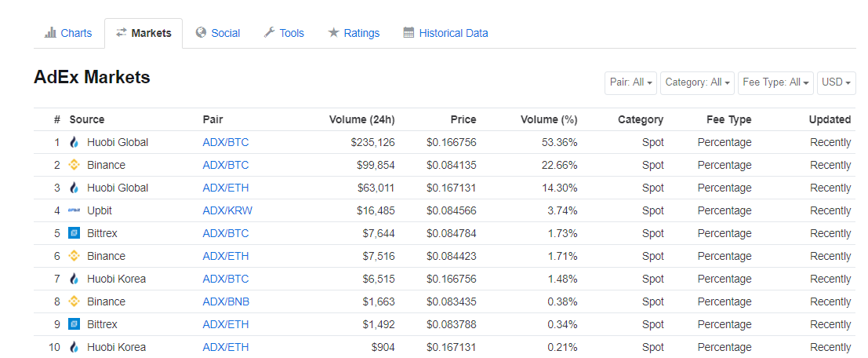Click the $16,485 volume value
Image resolution: width=868 pixels, height=358 pixels.
pos(376,210)
